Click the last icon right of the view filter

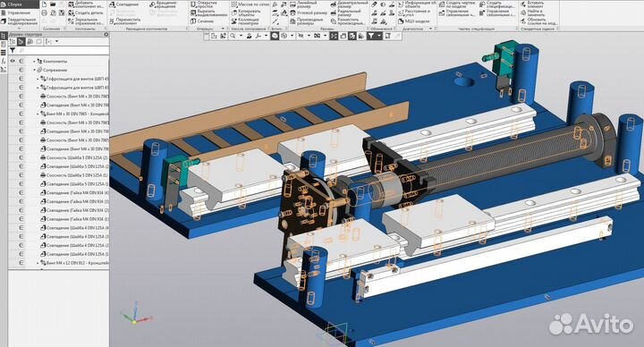coord(387,36)
